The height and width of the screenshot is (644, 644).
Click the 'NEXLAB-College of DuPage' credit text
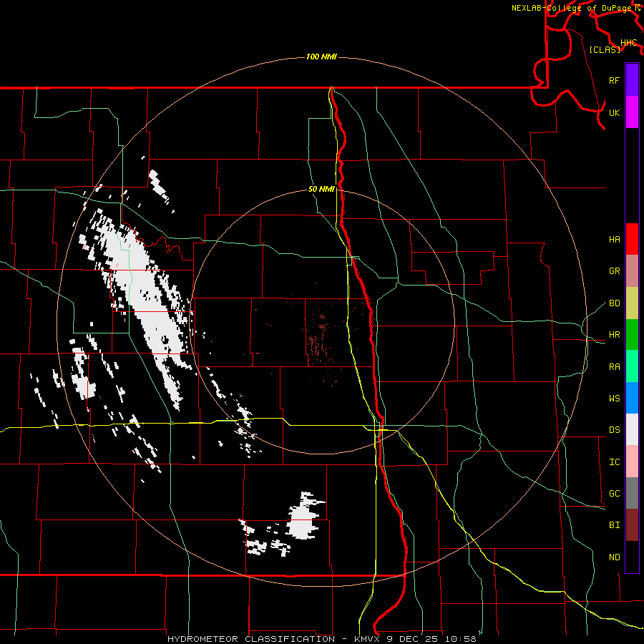click(x=572, y=8)
